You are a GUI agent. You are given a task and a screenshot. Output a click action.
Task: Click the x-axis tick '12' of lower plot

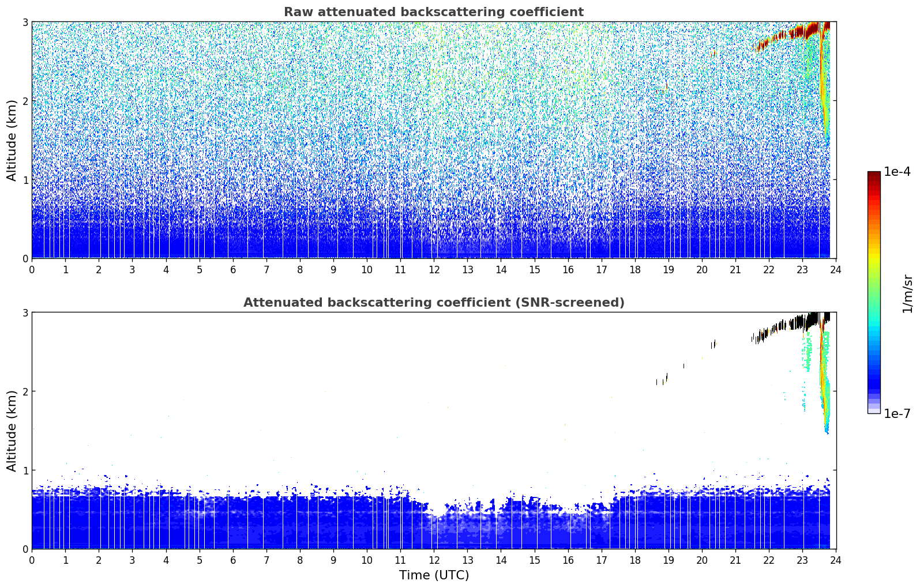coord(434,560)
